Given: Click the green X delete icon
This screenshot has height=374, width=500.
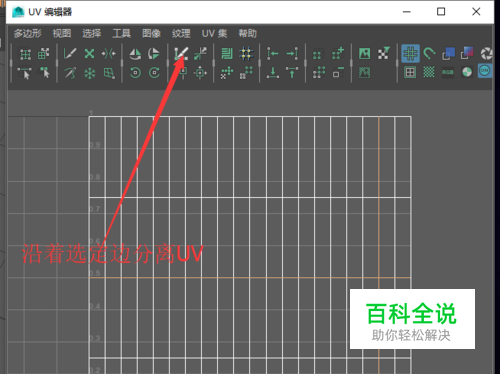Looking at the screenshot, I should coord(89,53).
